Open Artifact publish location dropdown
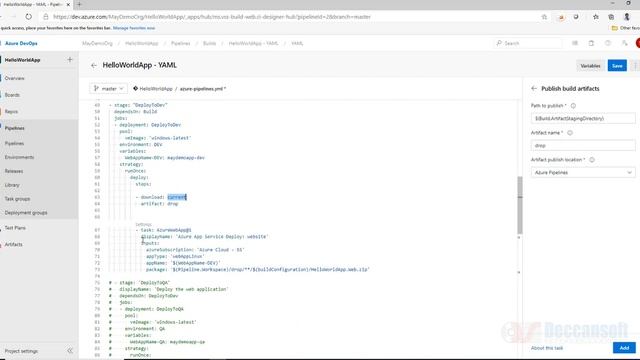Viewport: 640px width, 360px height. click(583, 173)
